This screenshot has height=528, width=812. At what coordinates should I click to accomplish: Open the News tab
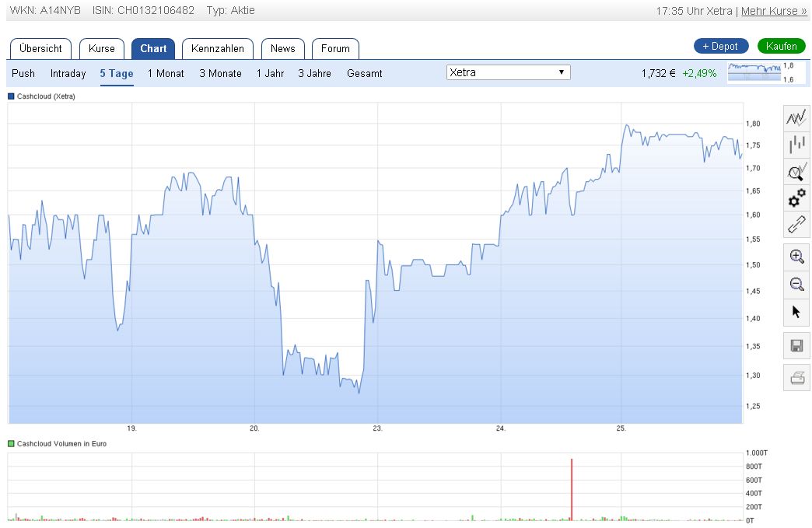click(x=282, y=48)
